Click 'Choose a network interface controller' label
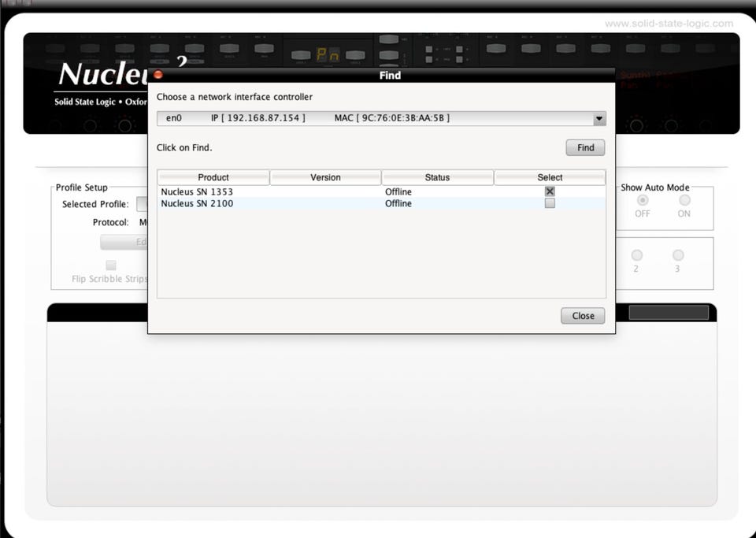 coord(235,97)
